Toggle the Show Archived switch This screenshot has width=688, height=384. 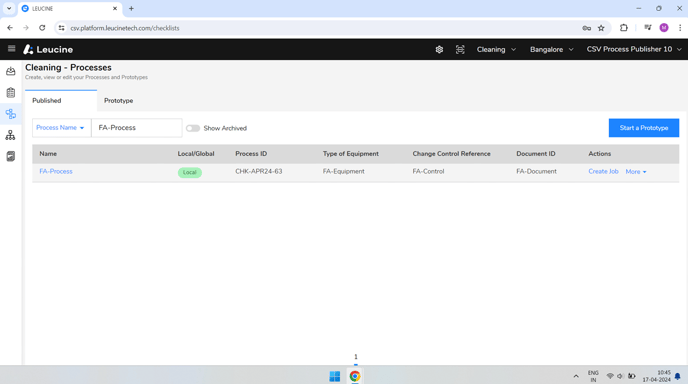[x=193, y=128]
